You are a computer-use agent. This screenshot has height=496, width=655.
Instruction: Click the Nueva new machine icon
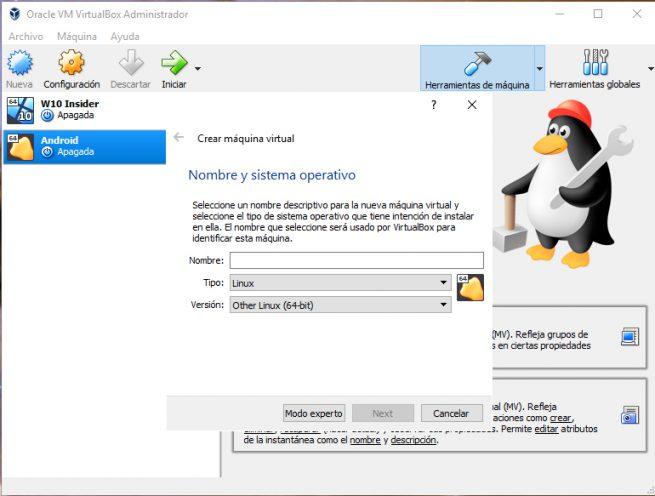pyautogui.click(x=20, y=62)
